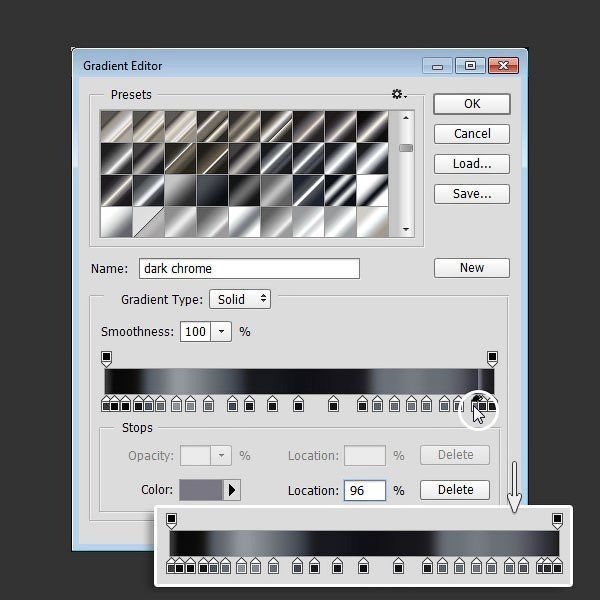Select the left opacity stop above gradient bar
600x600 pixels.
click(x=106, y=359)
